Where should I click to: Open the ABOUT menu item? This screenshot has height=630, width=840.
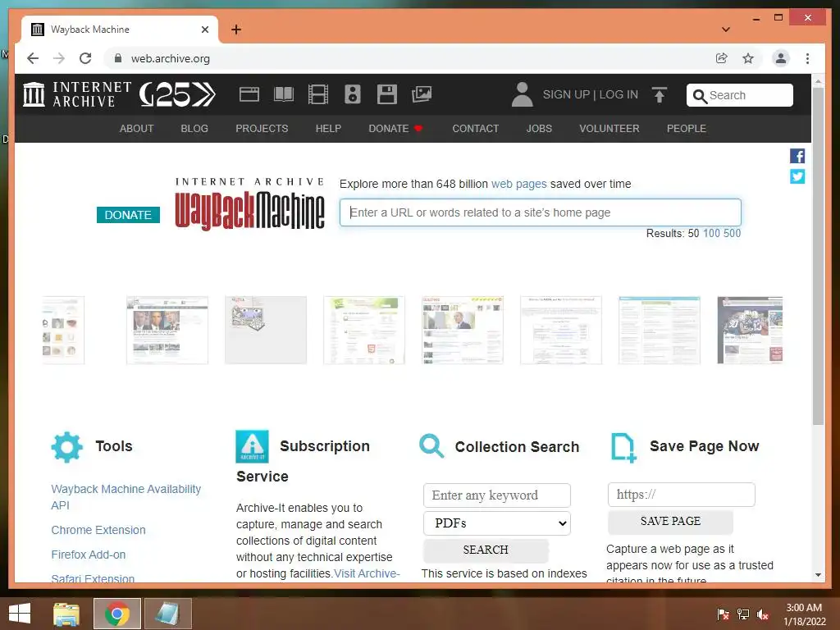(x=137, y=129)
